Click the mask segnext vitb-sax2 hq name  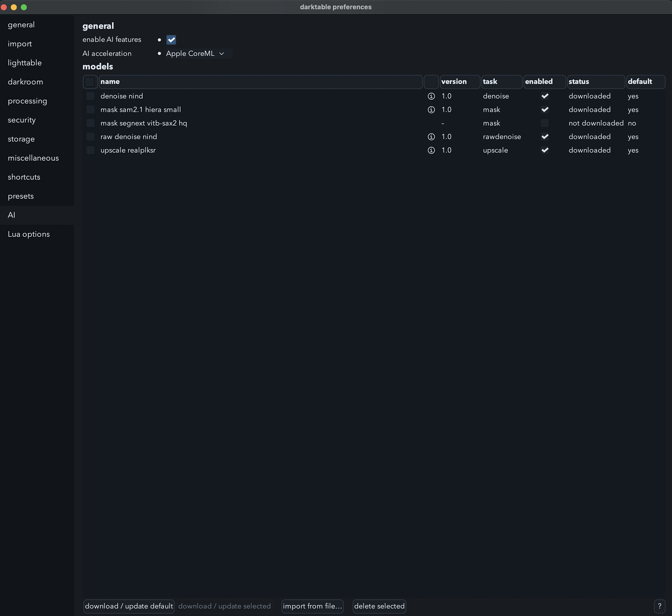(144, 123)
